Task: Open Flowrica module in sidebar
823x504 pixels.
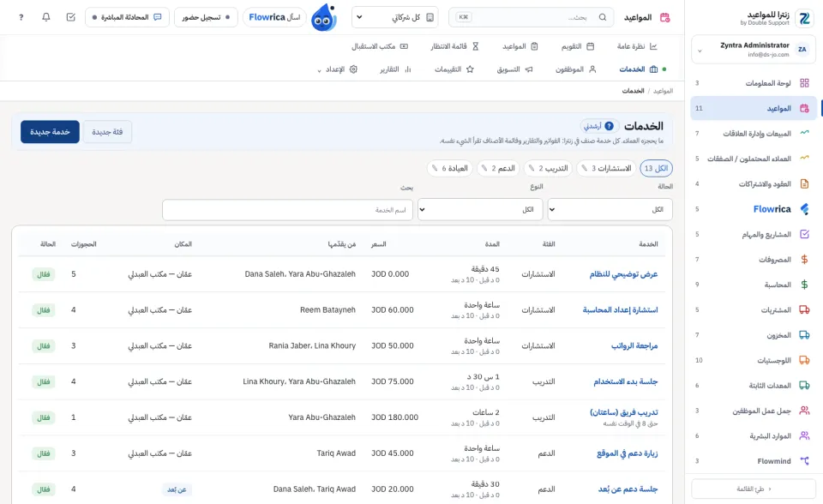Action: tap(754, 209)
